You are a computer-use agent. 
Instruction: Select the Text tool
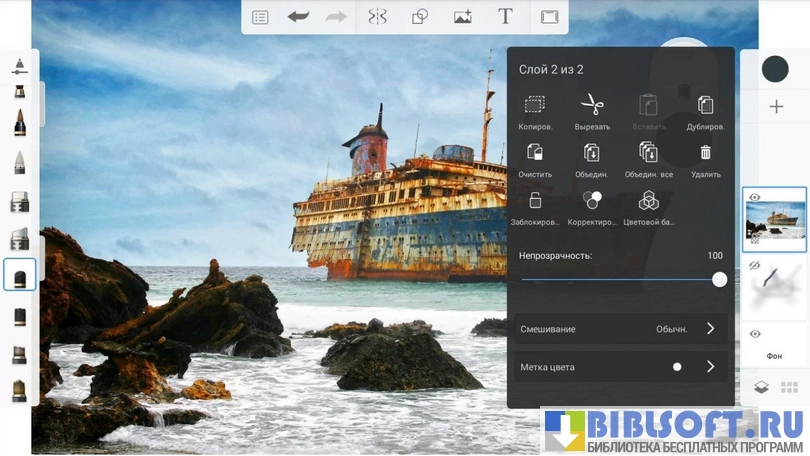pyautogui.click(x=505, y=17)
